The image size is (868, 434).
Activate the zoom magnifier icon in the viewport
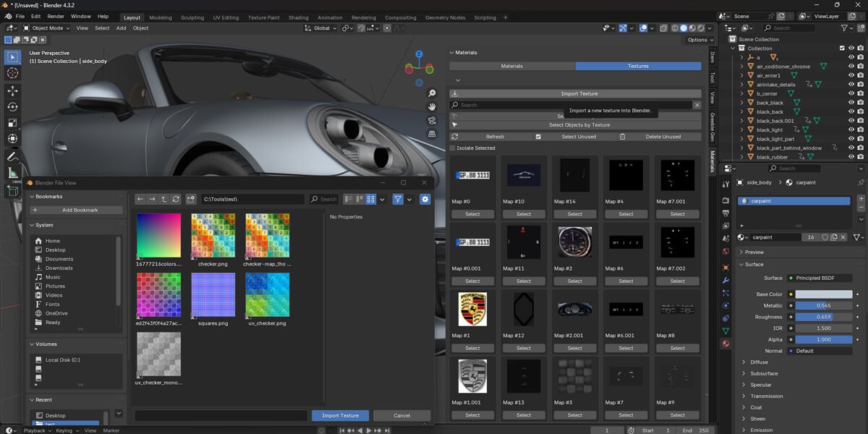coord(431,93)
